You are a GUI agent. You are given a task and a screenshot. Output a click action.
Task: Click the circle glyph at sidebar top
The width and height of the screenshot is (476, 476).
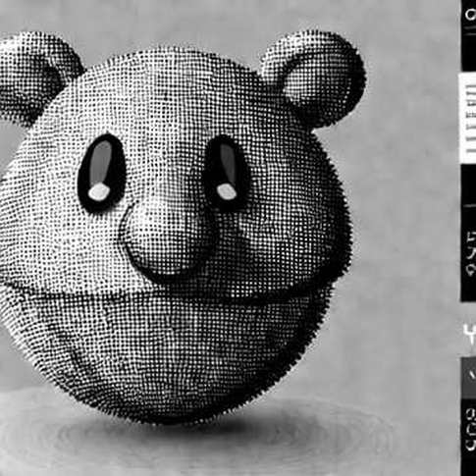tap(471, 15)
